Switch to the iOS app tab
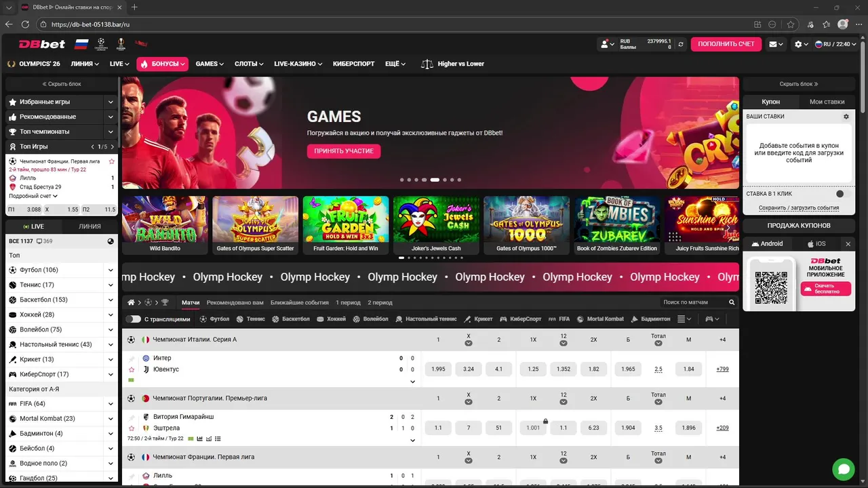868x488 pixels. (816, 243)
